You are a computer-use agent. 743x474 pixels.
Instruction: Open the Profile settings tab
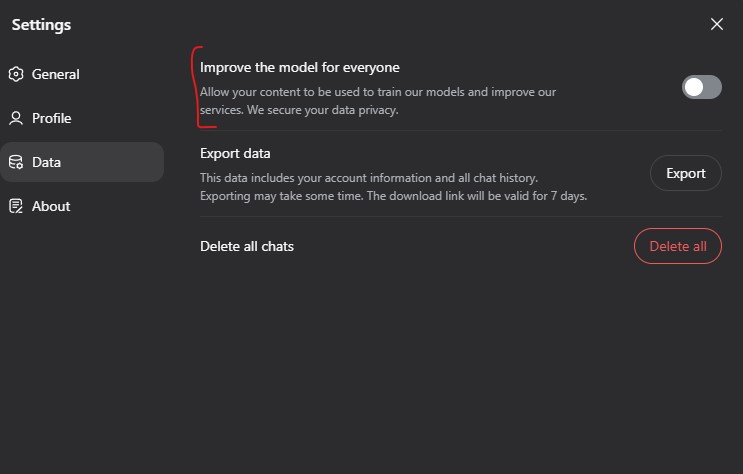[82, 118]
